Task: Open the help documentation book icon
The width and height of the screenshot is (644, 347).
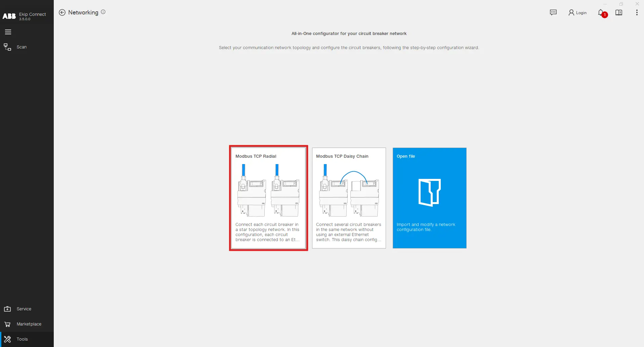Action: pyautogui.click(x=619, y=13)
